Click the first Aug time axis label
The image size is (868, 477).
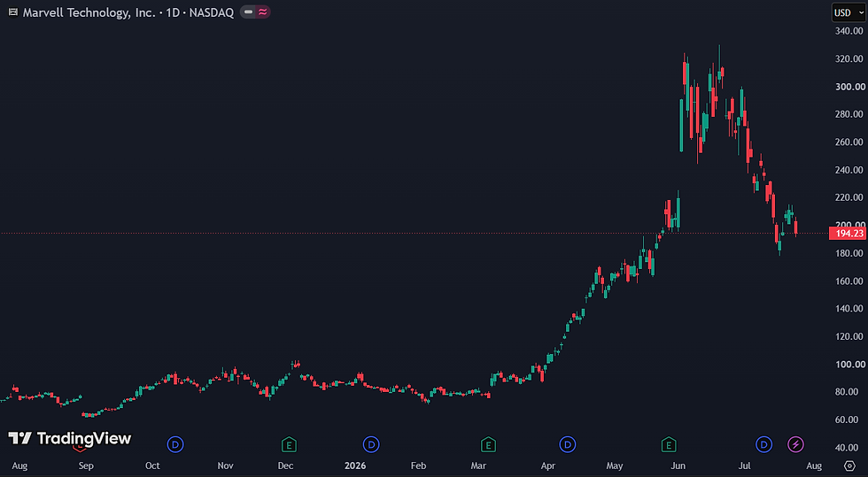pyautogui.click(x=19, y=465)
